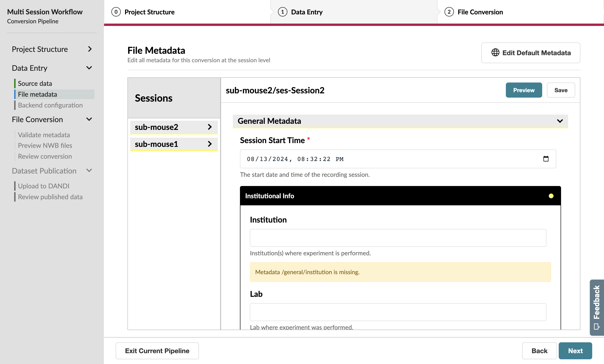604x364 pixels.
Task: Click the Edit Default Metadata button
Action: 530,53
